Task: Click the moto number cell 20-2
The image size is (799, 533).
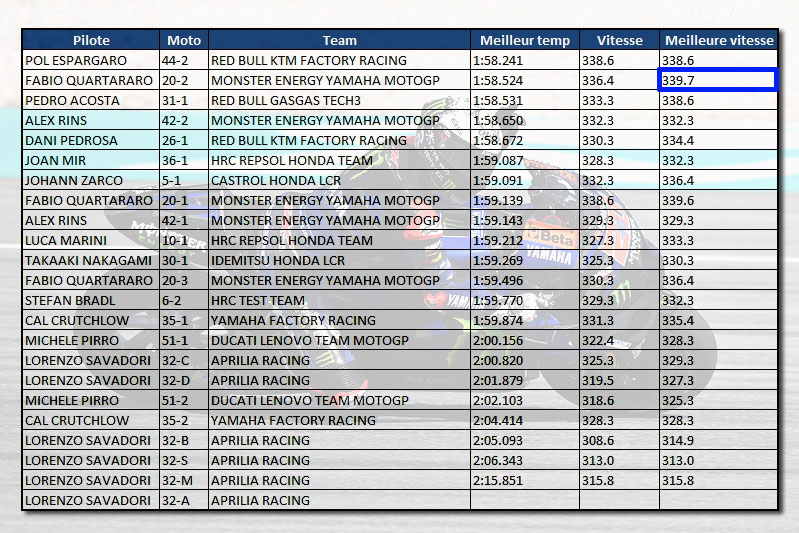Action: [184, 80]
